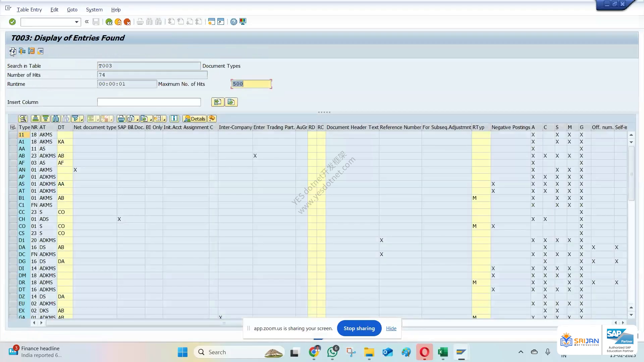Click the Maximum No. of Hits field
Image resolution: width=644 pixels, height=362 pixels.
tap(251, 84)
